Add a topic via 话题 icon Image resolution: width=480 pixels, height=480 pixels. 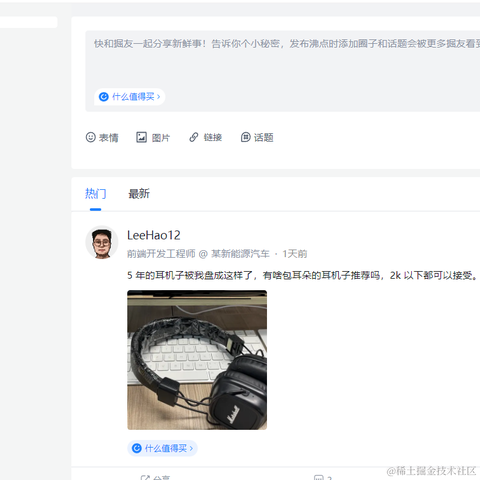point(257,137)
